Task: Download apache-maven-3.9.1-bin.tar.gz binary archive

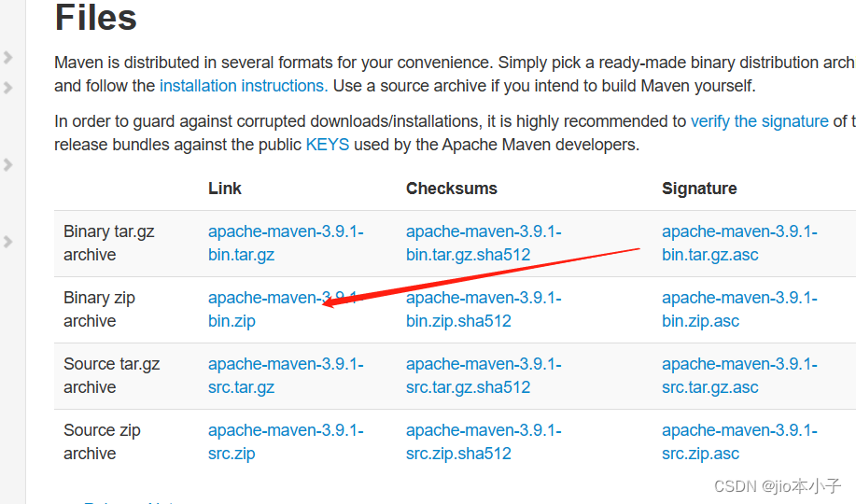Action: 286,243
